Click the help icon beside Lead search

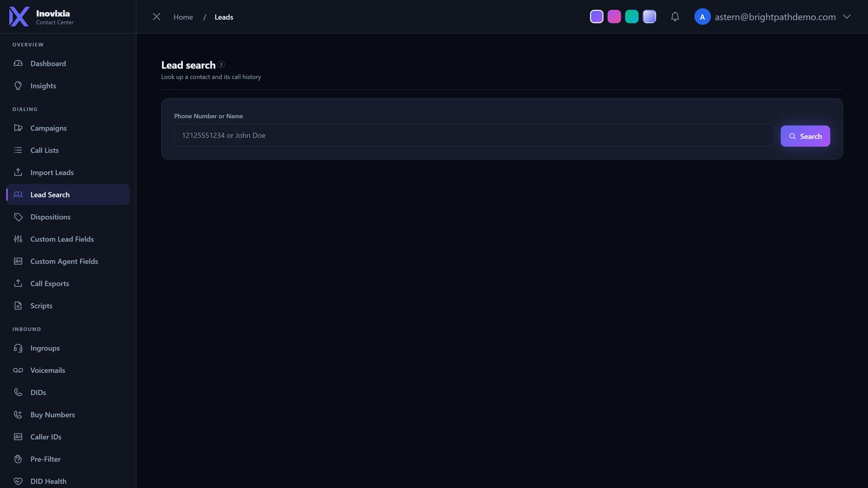221,65
